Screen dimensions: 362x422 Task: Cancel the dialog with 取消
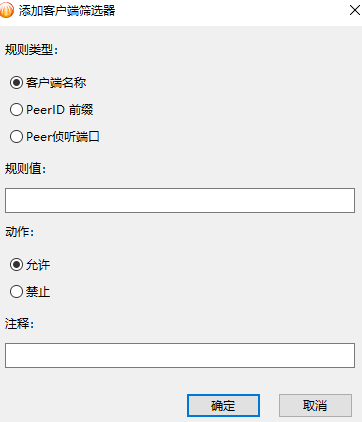315,406
